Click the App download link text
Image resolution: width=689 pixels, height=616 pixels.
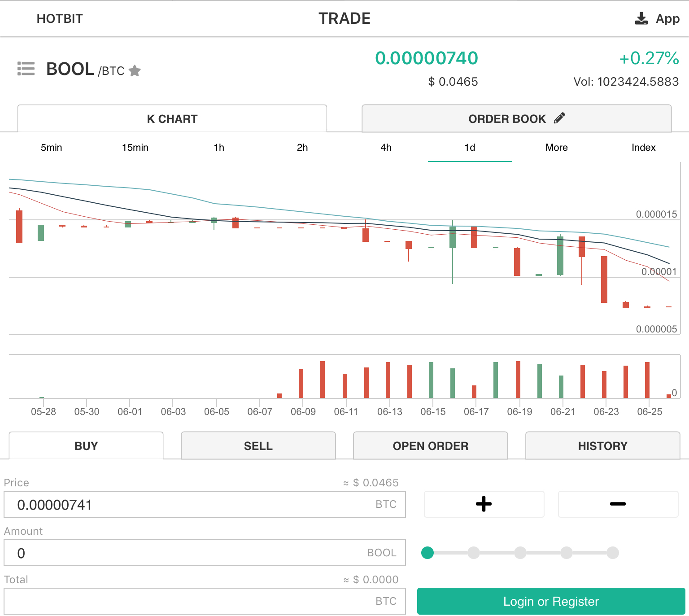coord(668,19)
